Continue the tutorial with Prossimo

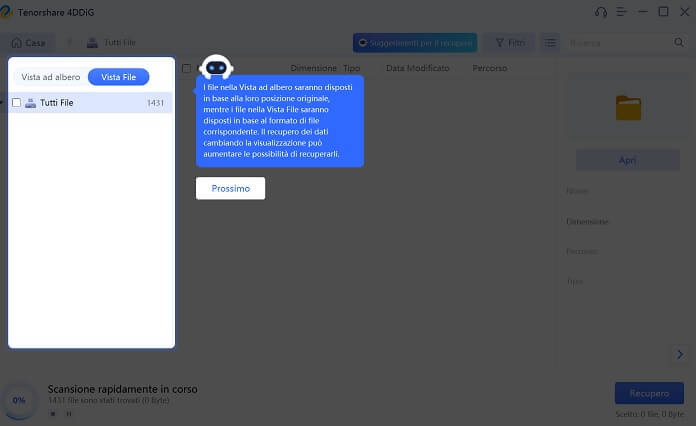pyautogui.click(x=230, y=188)
